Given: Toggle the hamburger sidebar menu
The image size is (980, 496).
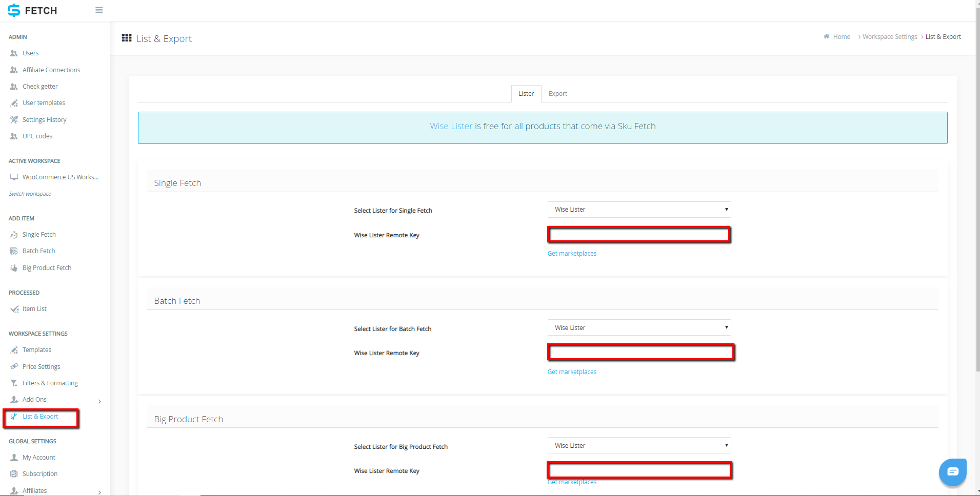Looking at the screenshot, I should coord(99,10).
